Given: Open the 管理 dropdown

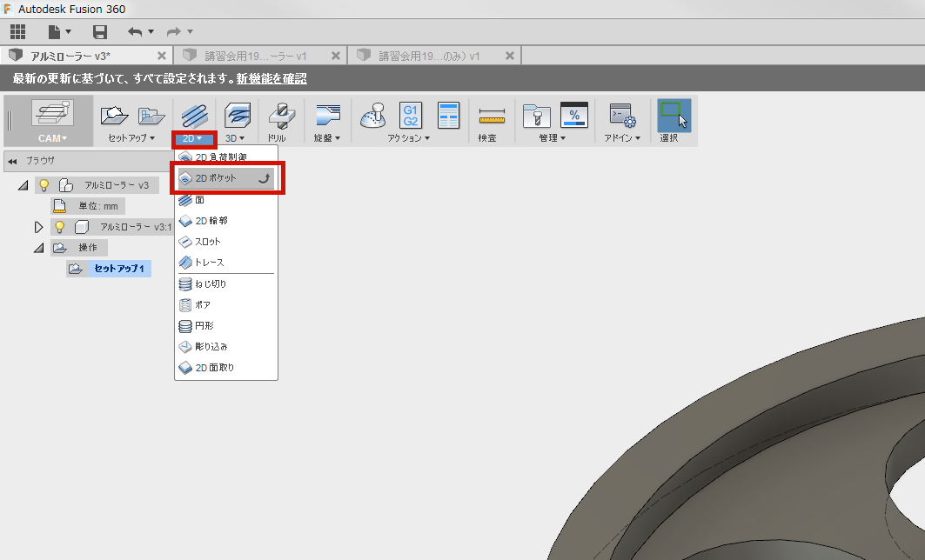Looking at the screenshot, I should tap(553, 138).
